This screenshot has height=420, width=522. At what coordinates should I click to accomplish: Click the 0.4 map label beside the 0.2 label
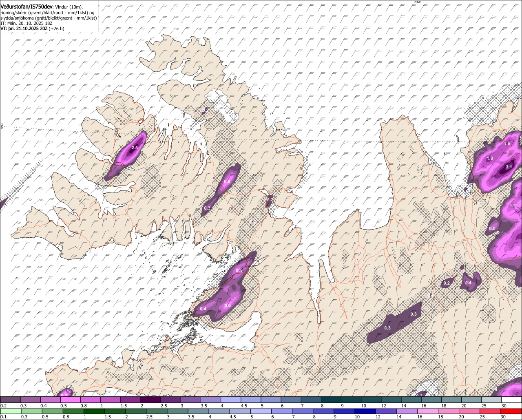[468, 283]
